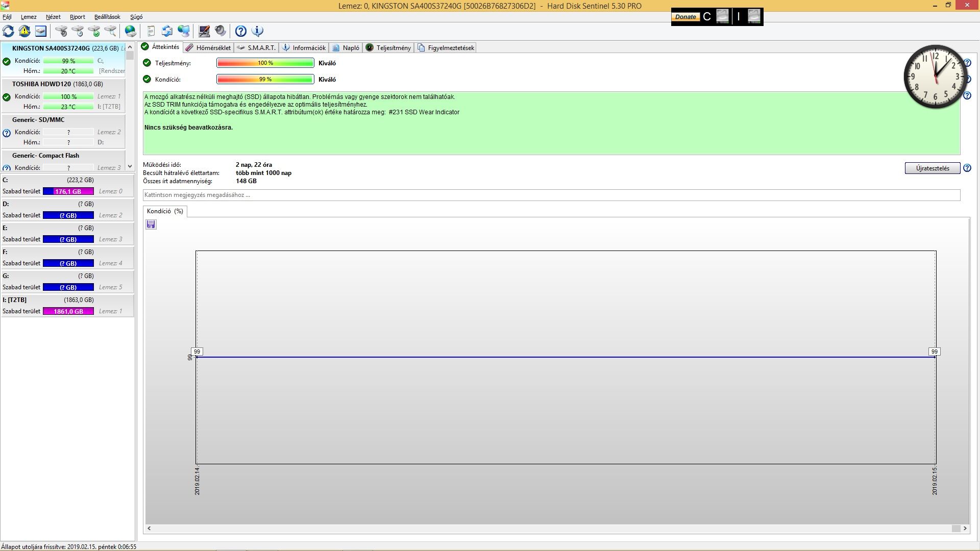The width and height of the screenshot is (980, 551).
Task: Click the send report sync icon
Action: [x=167, y=31]
